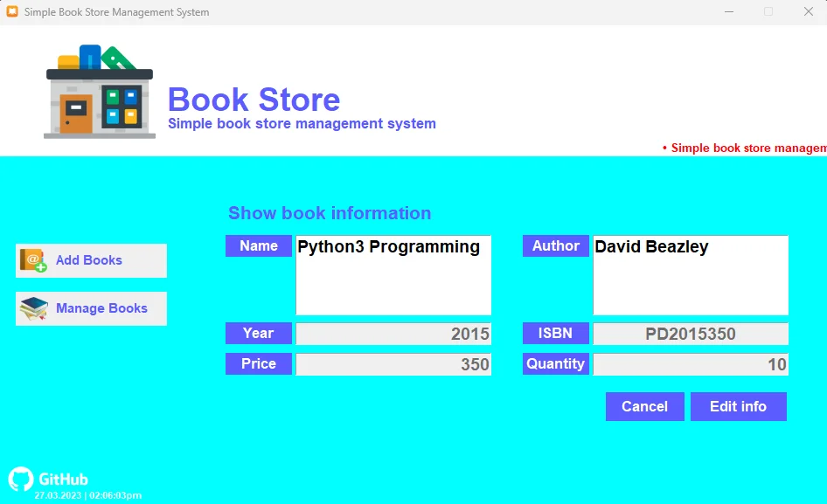Click the date and time 27.03.2023 text

pos(88,495)
